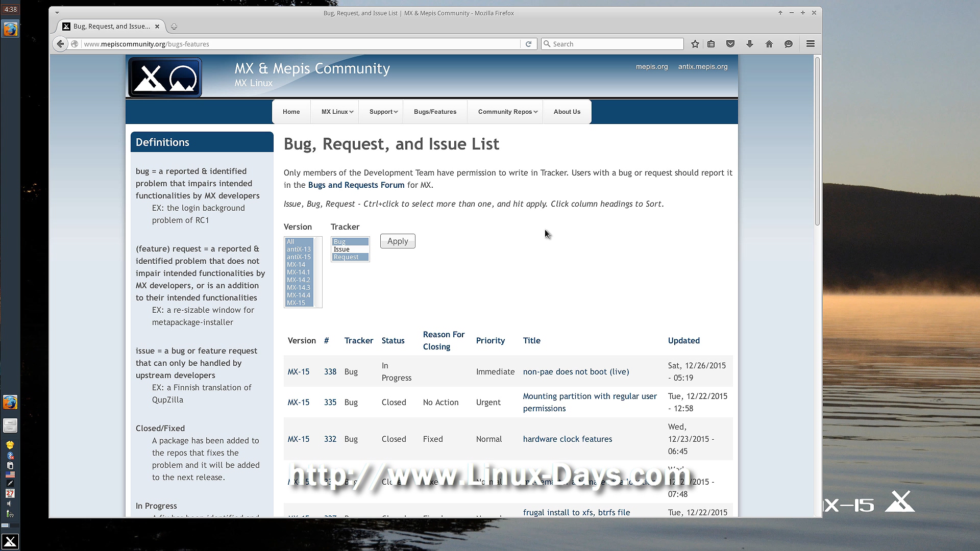Open window menu arrow in title bar
Image resolution: width=980 pixels, height=551 pixels.
57,13
